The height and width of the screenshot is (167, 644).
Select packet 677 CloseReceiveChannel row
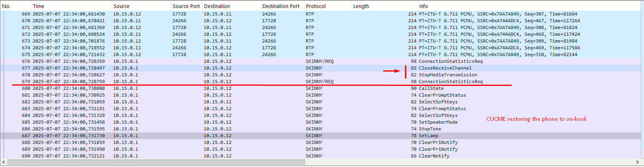tap(322, 68)
